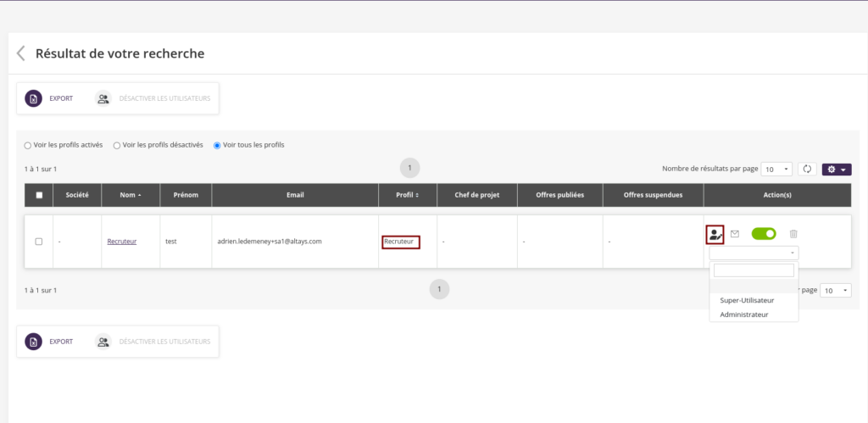Click the trash delete icon in row

[x=793, y=234]
